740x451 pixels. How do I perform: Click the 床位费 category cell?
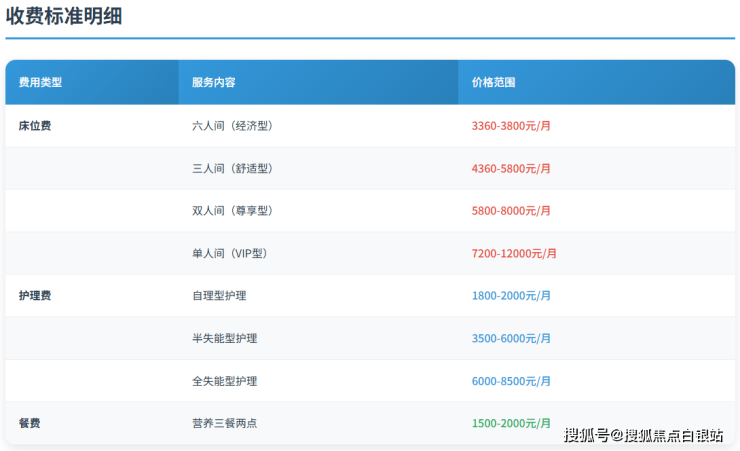35,126
